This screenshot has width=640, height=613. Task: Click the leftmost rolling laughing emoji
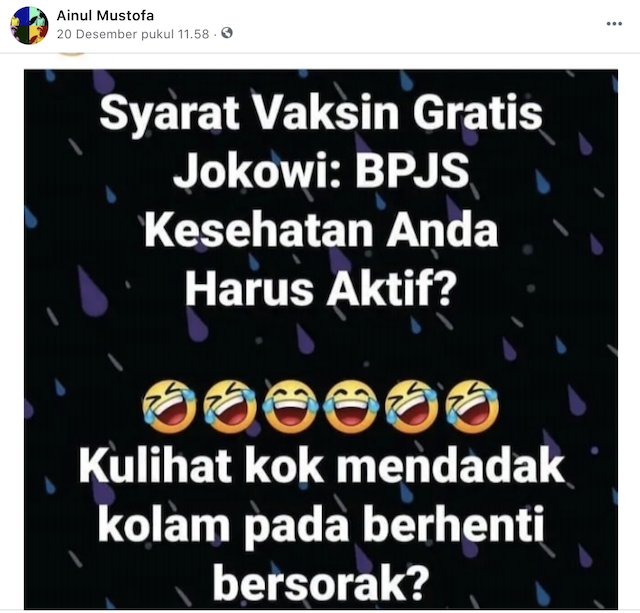169,406
